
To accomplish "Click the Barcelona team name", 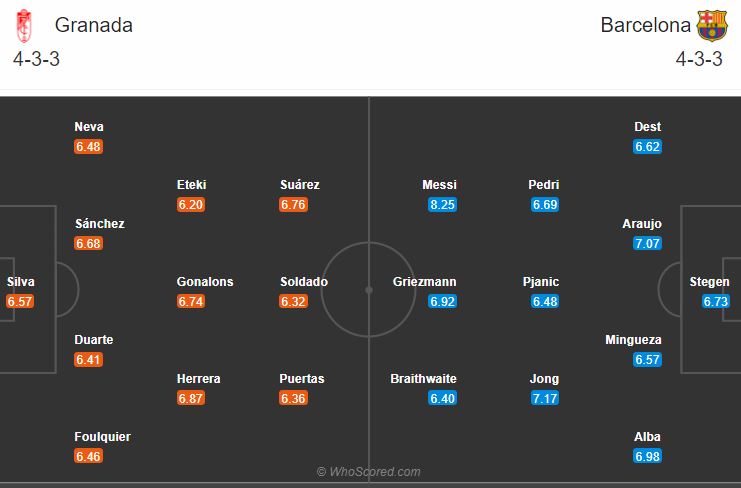I will click(x=646, y=25).
